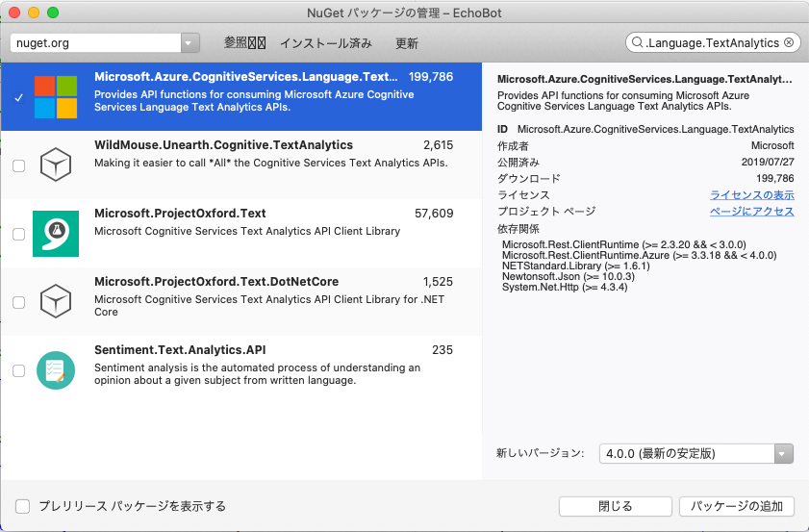Click the Sentiment.Text.Analytics.API checklist icon
This screenshot has height=532, width=809.
[56, 370]
